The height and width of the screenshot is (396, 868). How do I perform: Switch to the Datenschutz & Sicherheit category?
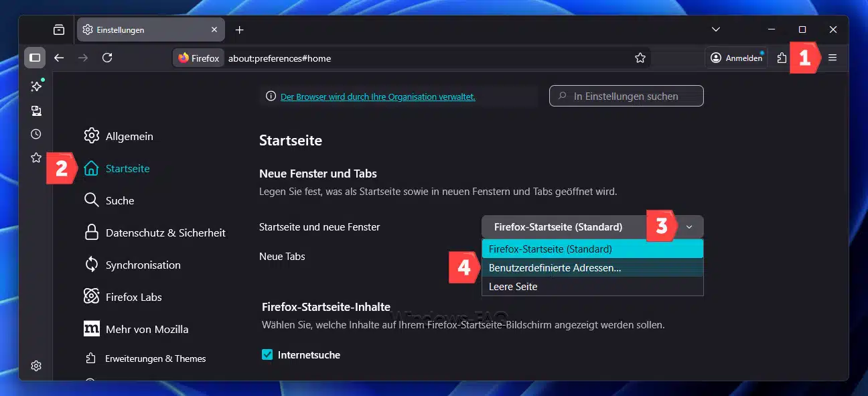(165, 233)
